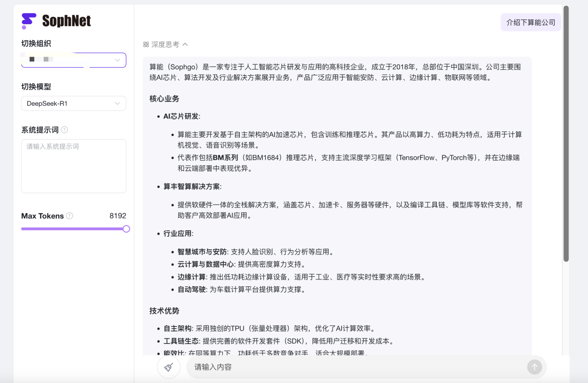Image resolution: width=588 pixels, height=383 pixels.
Task: Click the BM系列 bold text
Action: click(225, 158)
